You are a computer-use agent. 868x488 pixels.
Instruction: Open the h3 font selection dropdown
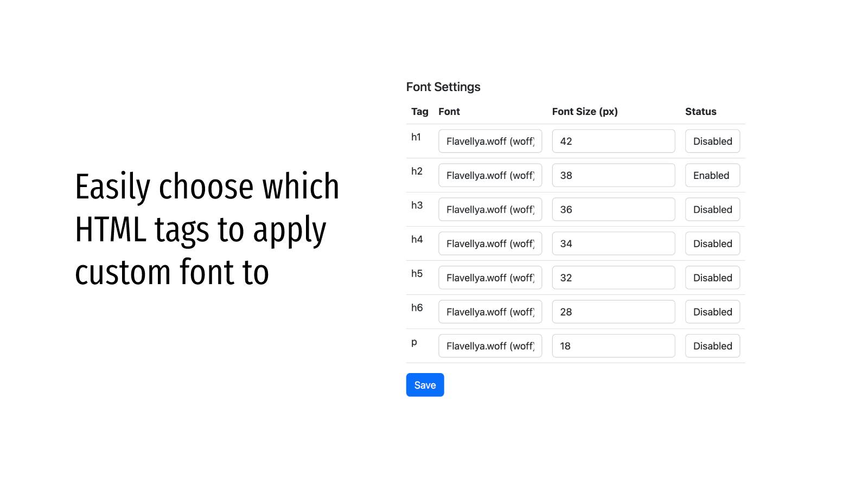(x=490, y=209)
